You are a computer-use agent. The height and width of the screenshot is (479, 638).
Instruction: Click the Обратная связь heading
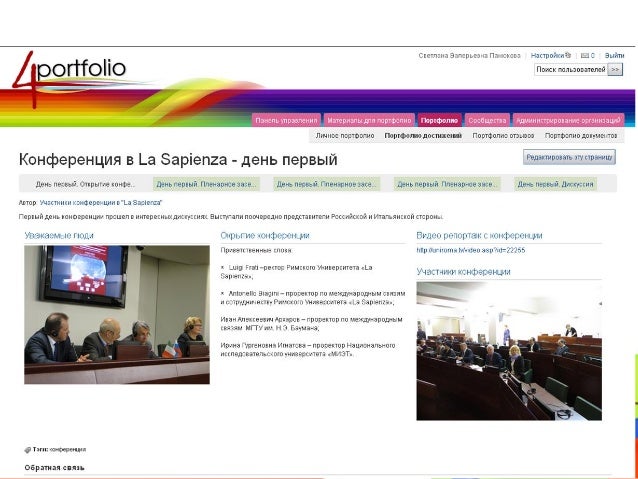(54, 468)
